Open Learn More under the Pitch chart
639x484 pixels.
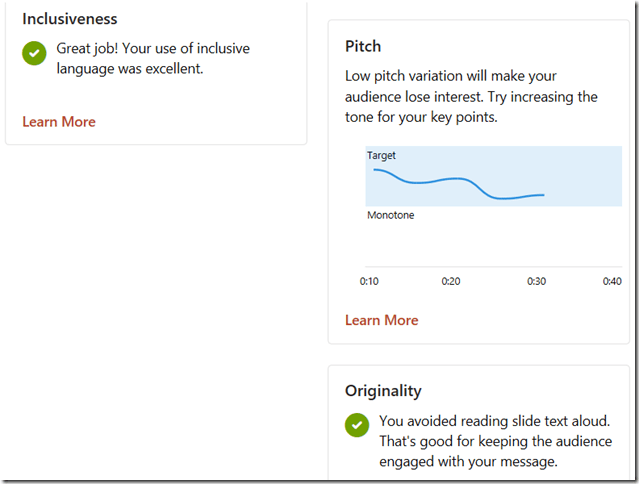(x=382, y=320)
